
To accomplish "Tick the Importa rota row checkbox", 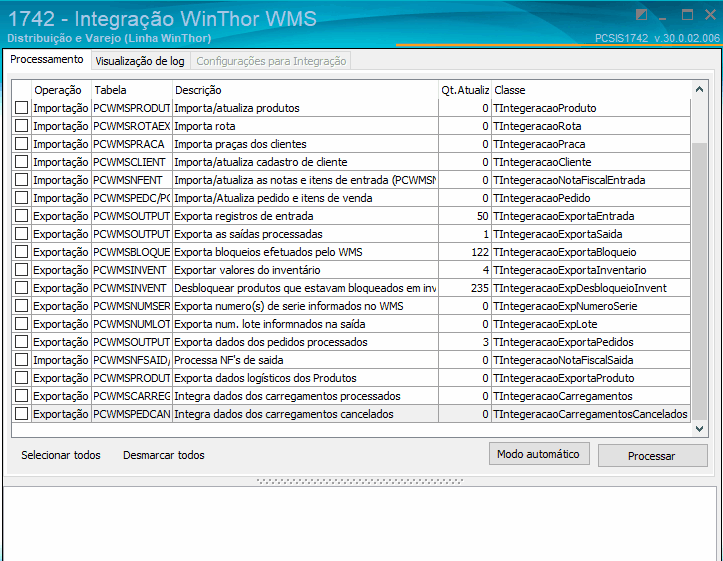I will 21,126.
